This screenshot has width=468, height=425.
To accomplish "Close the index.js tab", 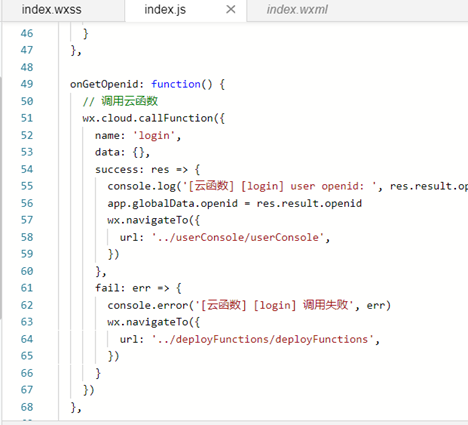I will click(231, 10).
